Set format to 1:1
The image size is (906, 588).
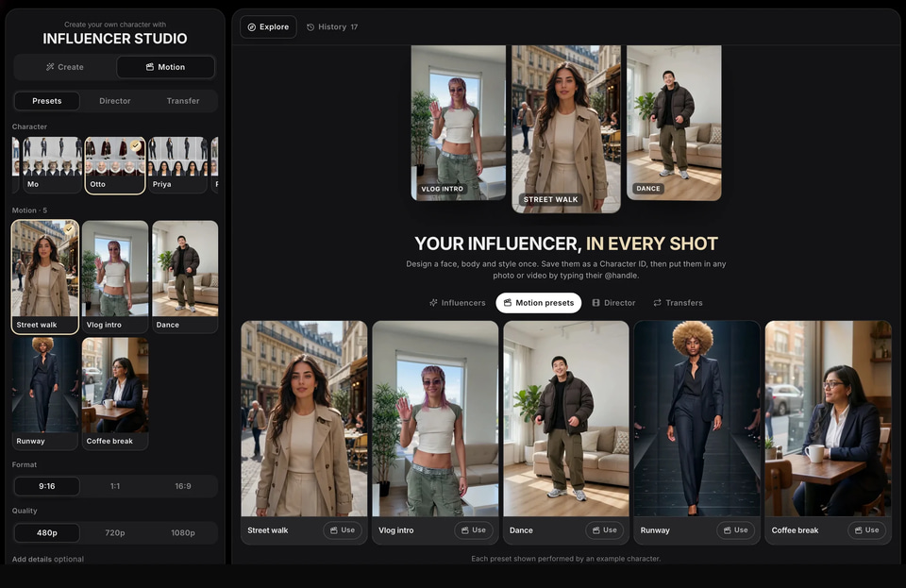(115, 486)
